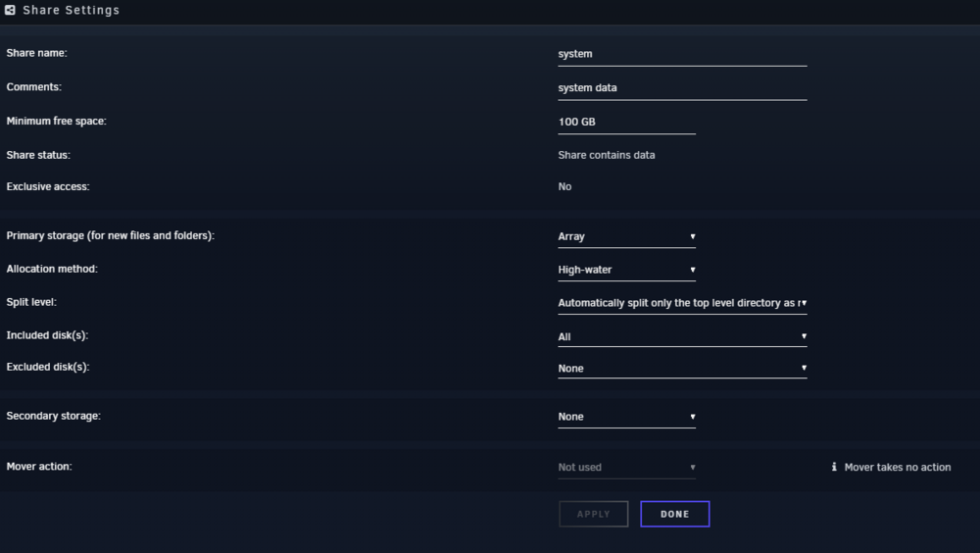The height and width of the screenshot is (553, 980).
Task: Click the Minimum free space label
Action: [56, 121]
